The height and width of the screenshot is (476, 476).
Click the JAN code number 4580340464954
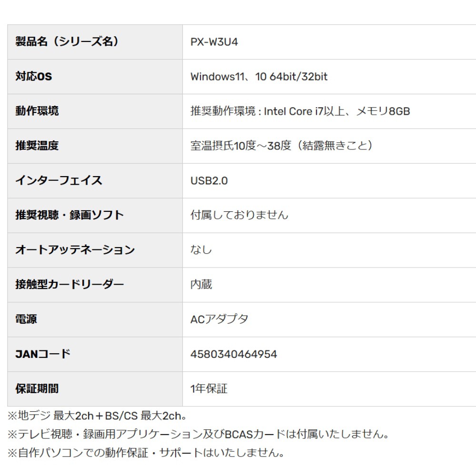[234, 354]
